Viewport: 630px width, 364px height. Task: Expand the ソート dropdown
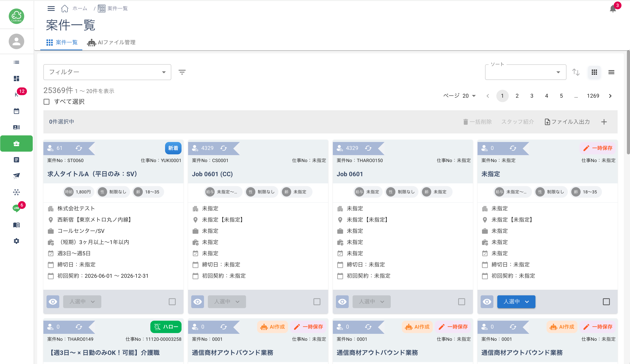click(526, 72)
